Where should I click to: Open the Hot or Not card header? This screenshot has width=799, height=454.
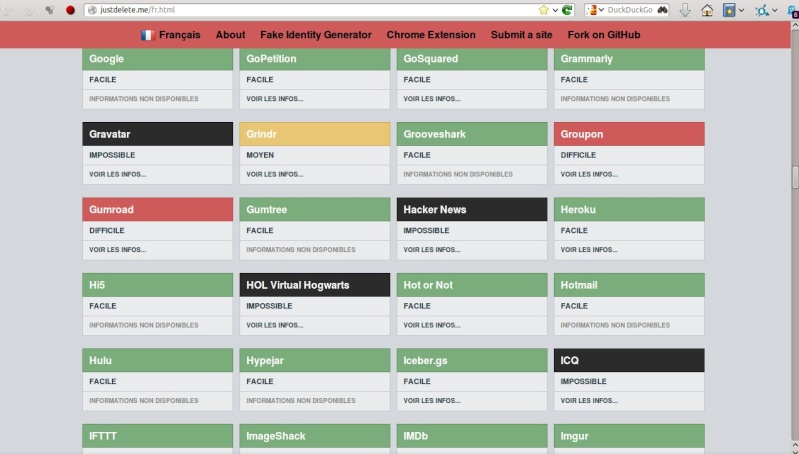tap(472, 285)
